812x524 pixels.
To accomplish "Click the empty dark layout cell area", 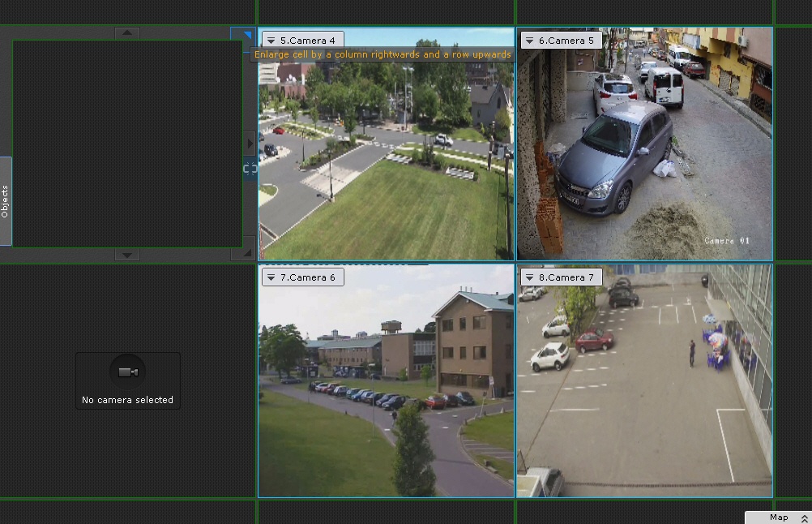I will click(126, 144).
